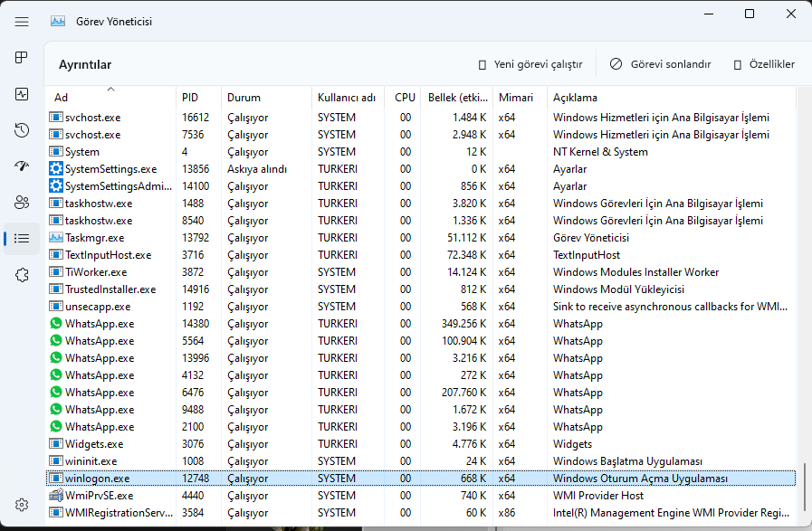Click the Ayrıntılar page heading
Viewport: 812px width, 531px height.
[x=85, y=65]
